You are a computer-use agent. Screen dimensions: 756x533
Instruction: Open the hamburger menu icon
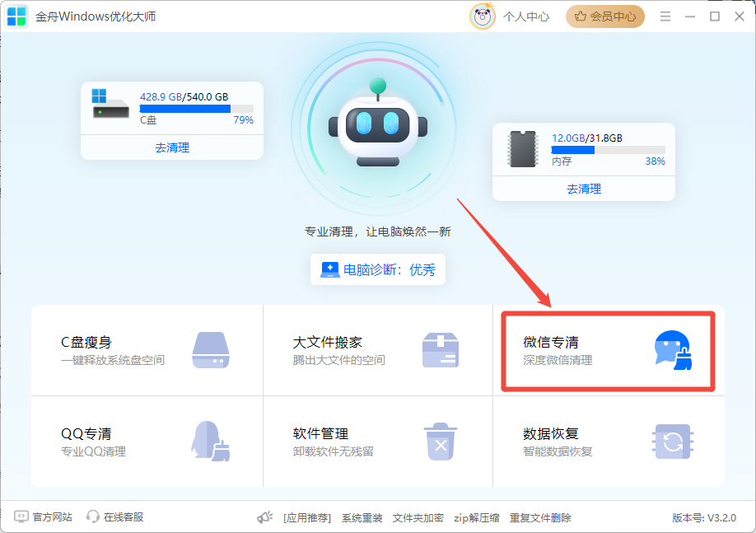pyautogui.click(x=665, y=16)
